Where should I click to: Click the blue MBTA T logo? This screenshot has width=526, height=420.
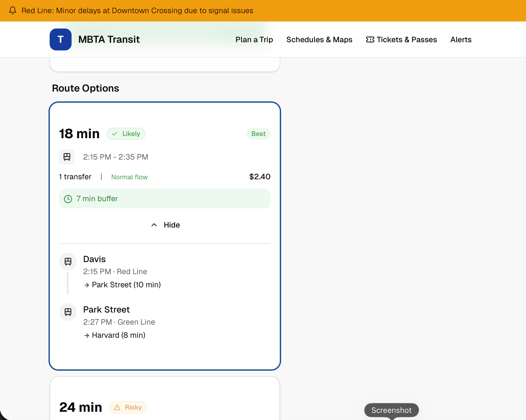[61, 39]
